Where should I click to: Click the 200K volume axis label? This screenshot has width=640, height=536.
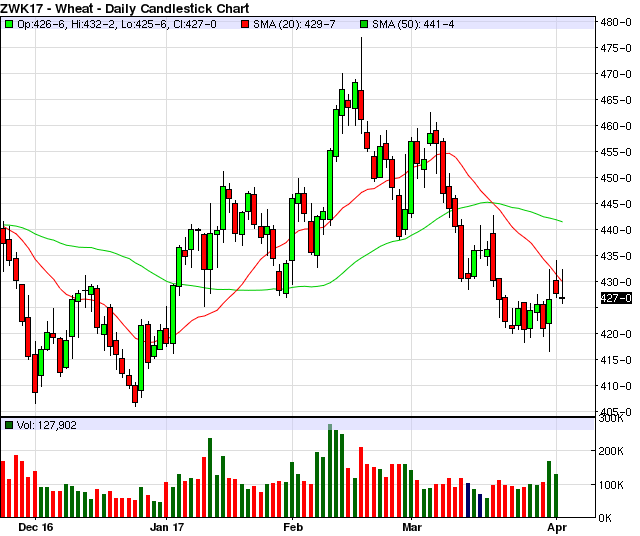coord(611,451)
